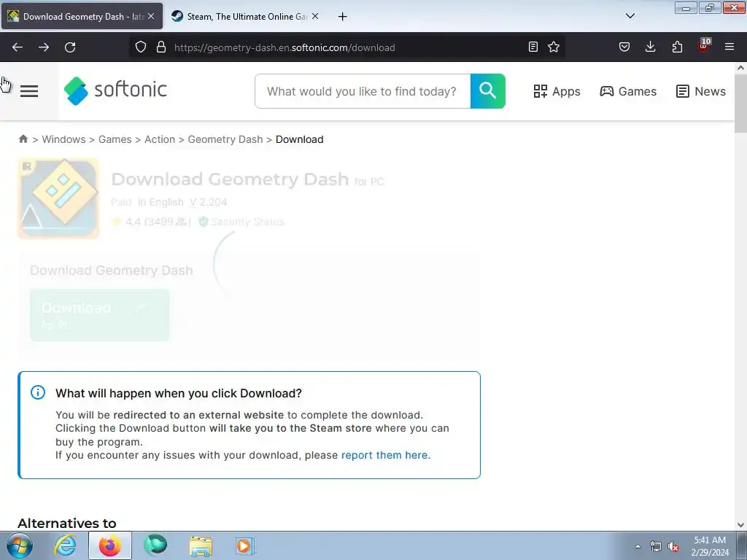Image resolution: width=747 pixels, height=560 pixels.
Task: Open Firefox application menu
Action: 729,47
